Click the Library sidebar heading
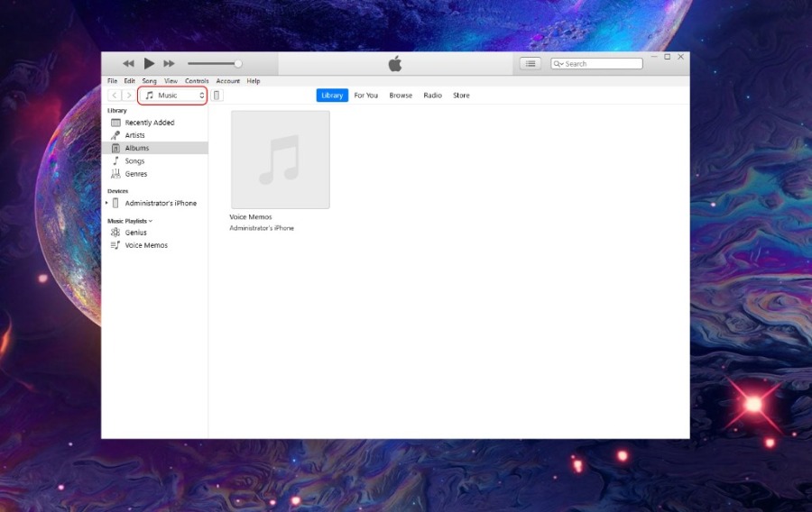Viewport: 812px width, 512px height. [x=117, y=110]
